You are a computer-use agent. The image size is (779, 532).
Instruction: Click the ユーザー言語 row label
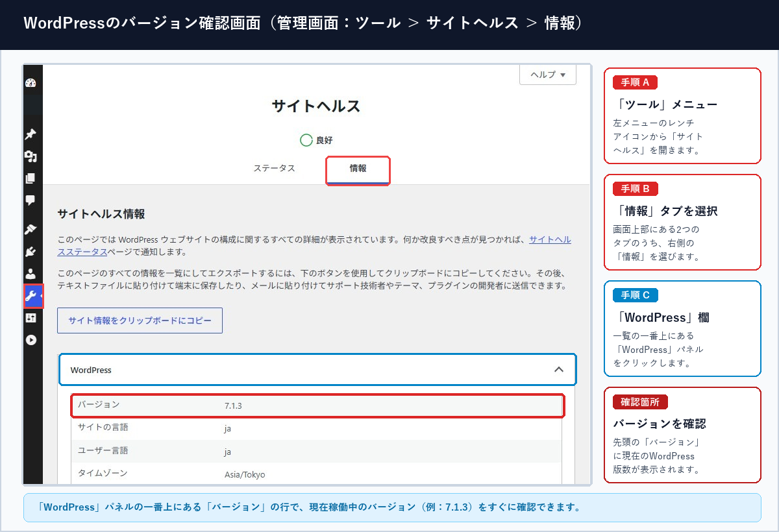[x=103, y=450]
